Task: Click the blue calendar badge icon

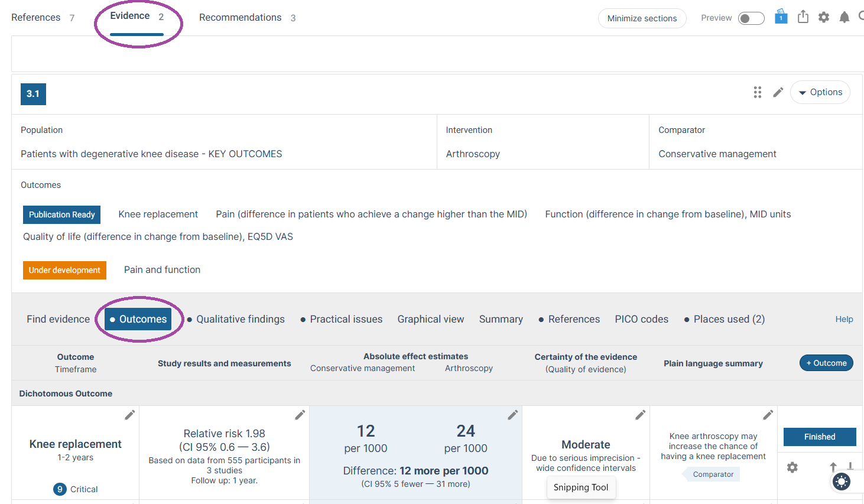Action: coord(781,16)
